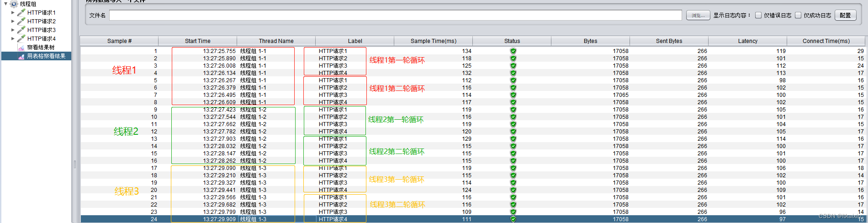Click the success status icon in sample 1
868x223 pixels.
pyautogui.click(x=513, y=51)
